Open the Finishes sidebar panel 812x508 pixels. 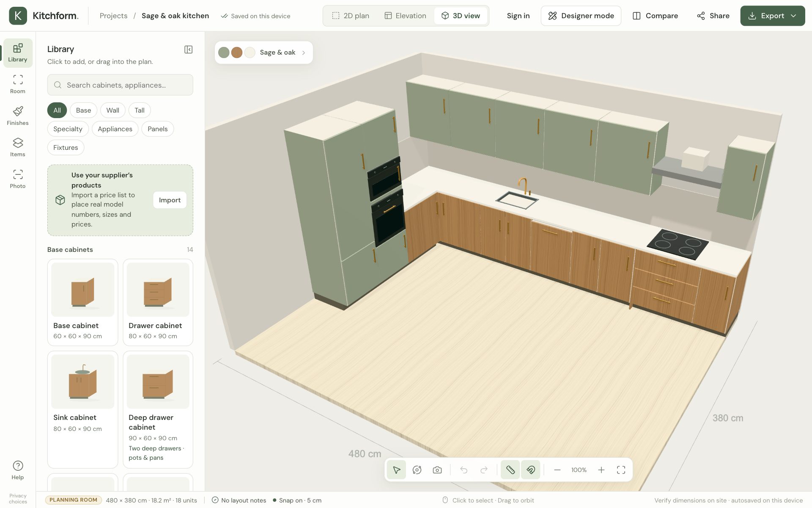coord(18,116)
